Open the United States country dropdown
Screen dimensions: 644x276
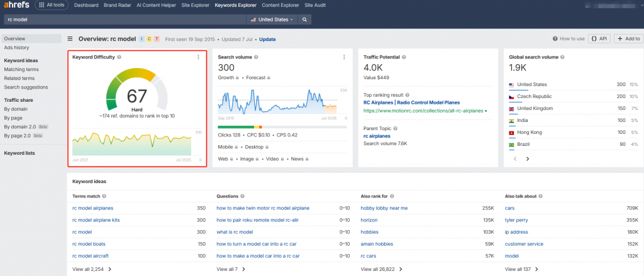[x=272, y=19]
